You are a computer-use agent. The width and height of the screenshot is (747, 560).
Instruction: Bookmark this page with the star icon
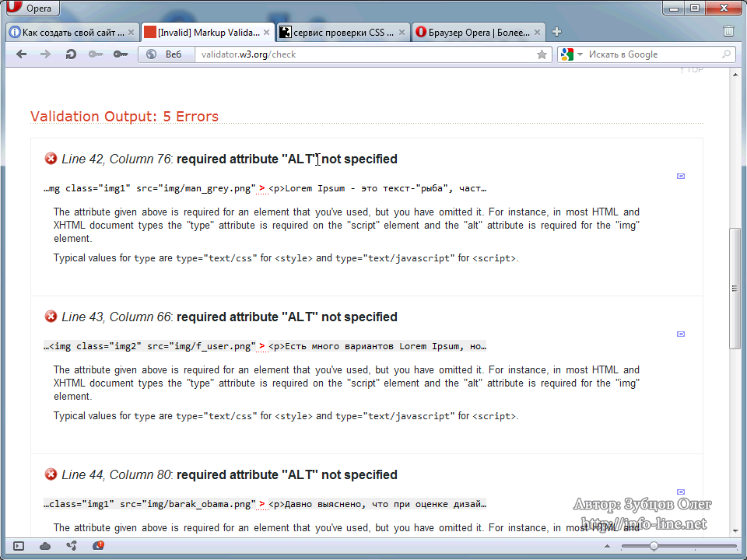point(542,54)
